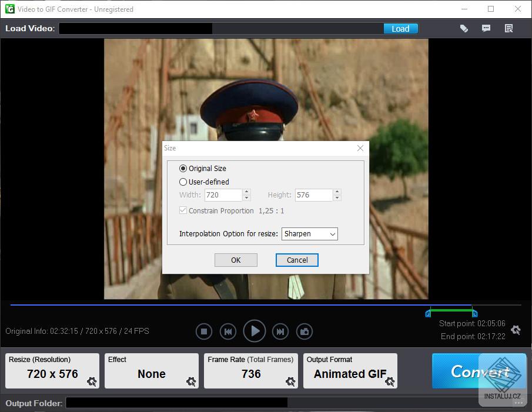Open the feedback speech bubble icon
Viewport: 532px width, 412px height.
point(486,28)
